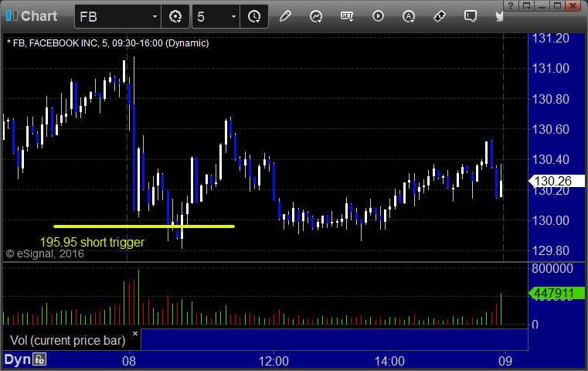Click the GET toolbar icon

347,16
